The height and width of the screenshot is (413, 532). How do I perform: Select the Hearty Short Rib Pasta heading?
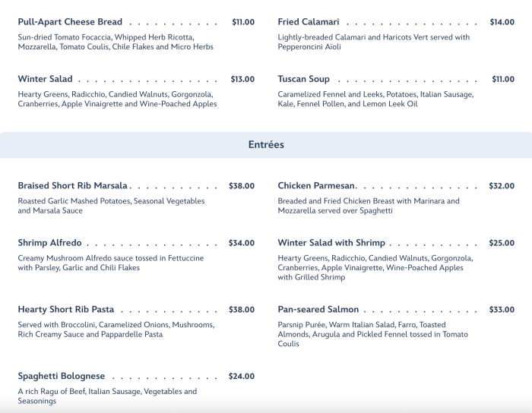coord(66,310)
